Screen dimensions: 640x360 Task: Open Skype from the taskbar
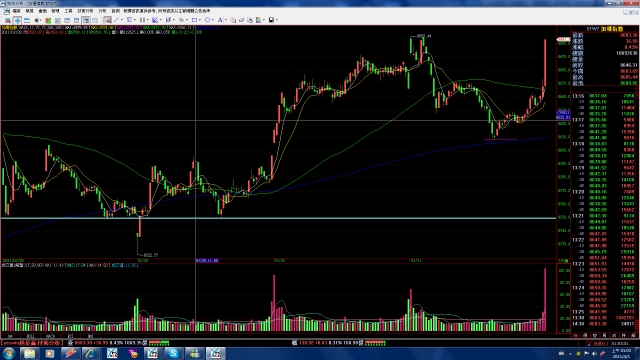coord(173,353)
